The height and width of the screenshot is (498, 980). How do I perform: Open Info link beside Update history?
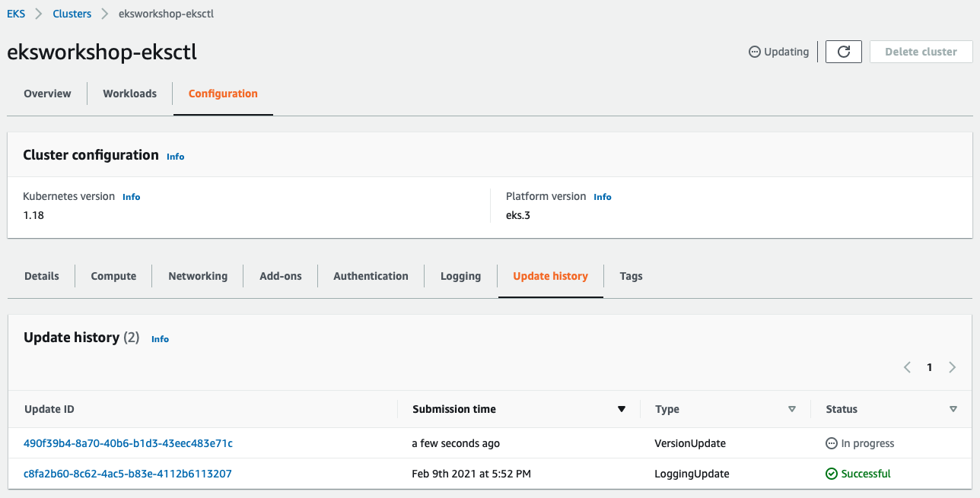click(160, 339)
